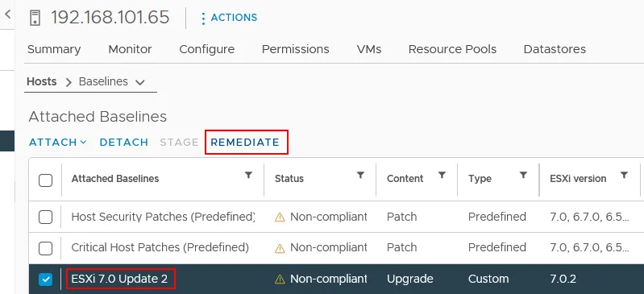Open the Status column filter icon
Image resolution: width=644 pixels, height=294 pixels.
click(360, 176)
